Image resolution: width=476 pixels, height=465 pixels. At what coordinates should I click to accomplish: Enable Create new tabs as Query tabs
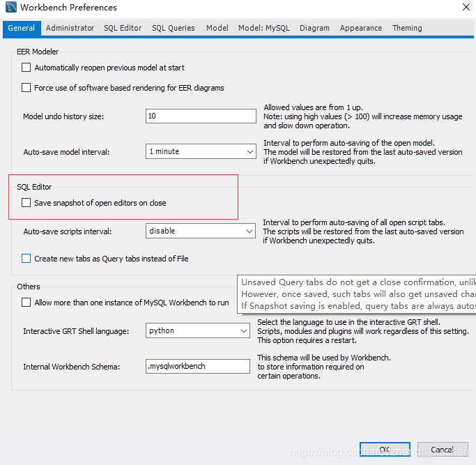pyautogui.click(x=26, y=259)
